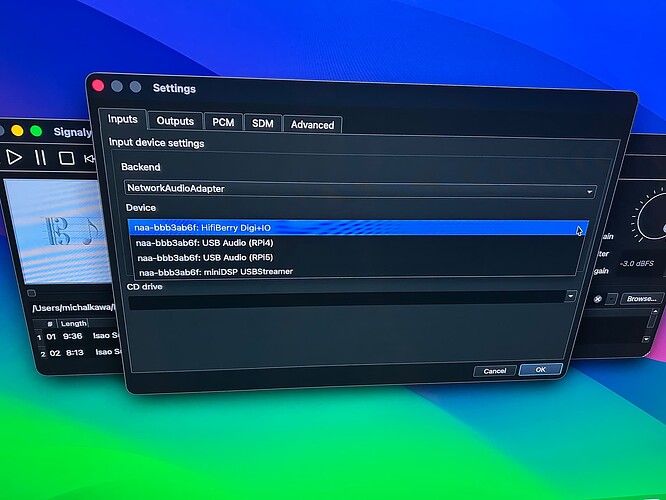Click the Length column header
Viewport: 666px width, 500px height.
[73, 323]
